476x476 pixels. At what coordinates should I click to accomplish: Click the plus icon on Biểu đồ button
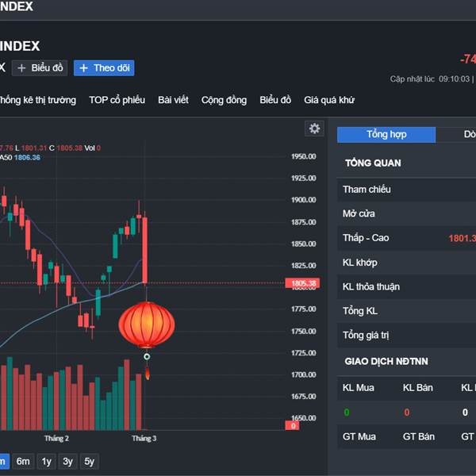(x=21, y=68)
